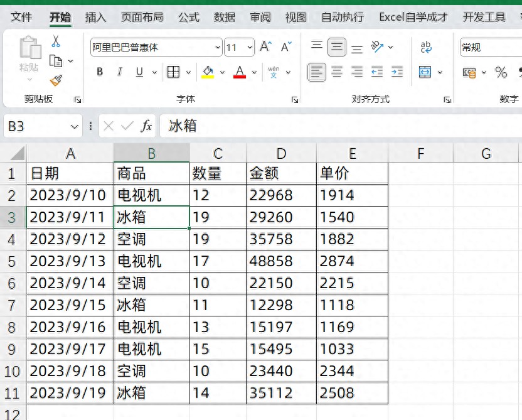Click the 粘贴 paste button

pos(29,55)
